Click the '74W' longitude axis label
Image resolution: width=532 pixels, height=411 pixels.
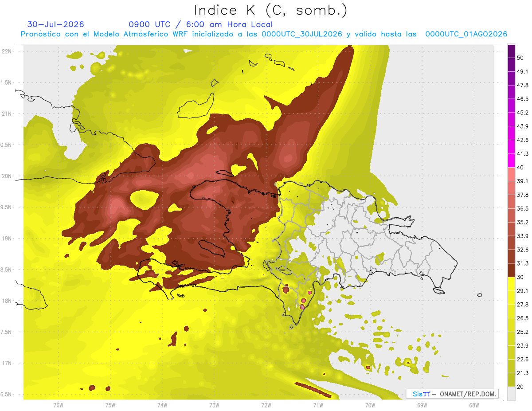coord(162,405)
